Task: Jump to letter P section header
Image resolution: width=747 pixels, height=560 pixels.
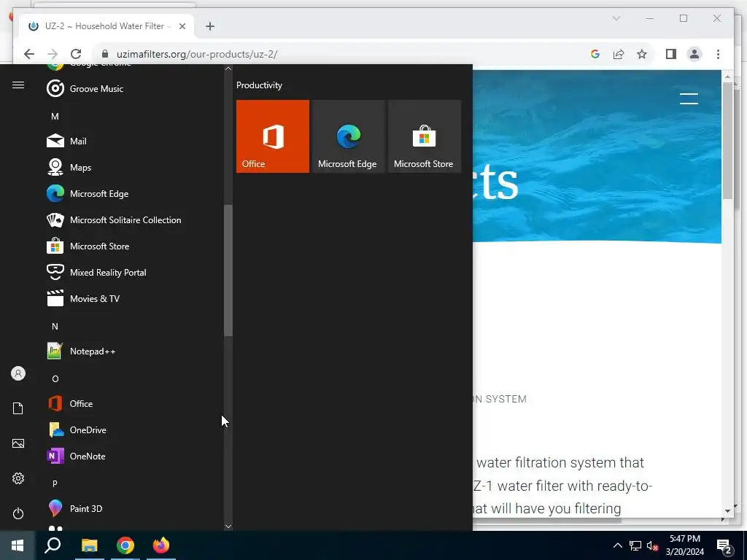Action: 55,483
